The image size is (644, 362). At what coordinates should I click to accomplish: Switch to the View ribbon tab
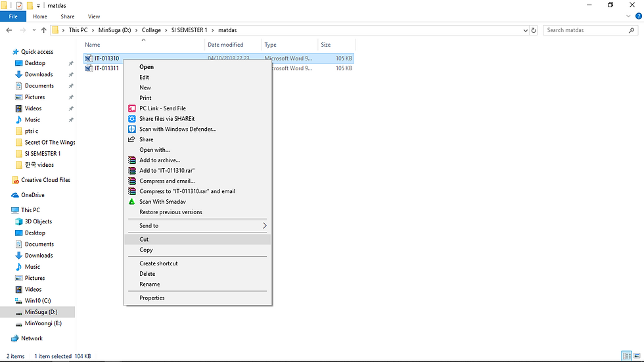[93, 16]
